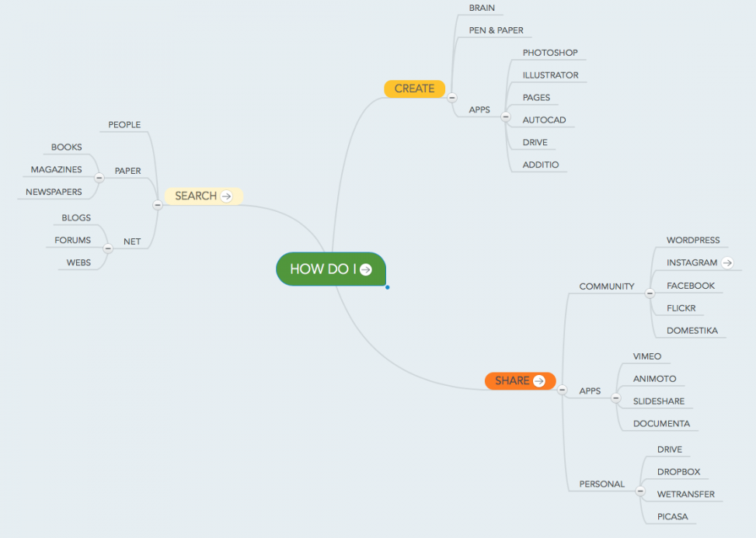Collapse the NET subtopics
This screenshot has width=756, height=538.
(x=108, y=248)
